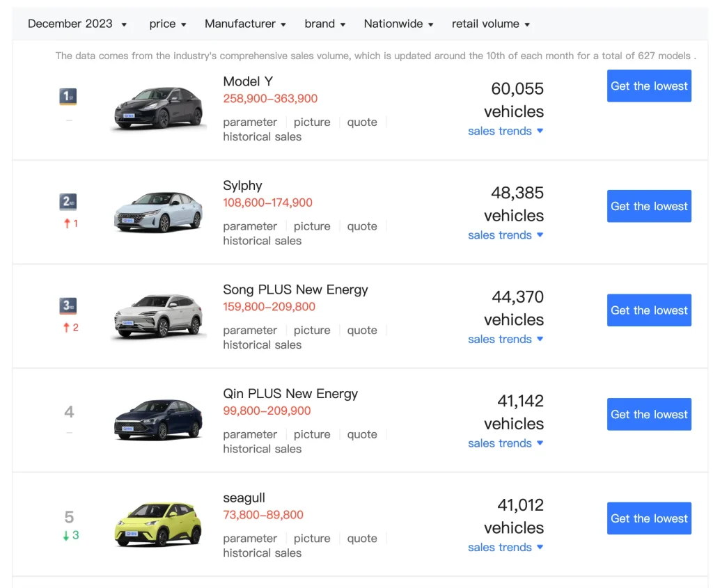Screen dimensions: 713x588
Task: Open quote link for Qin PLUS
Action: [362, 434]
